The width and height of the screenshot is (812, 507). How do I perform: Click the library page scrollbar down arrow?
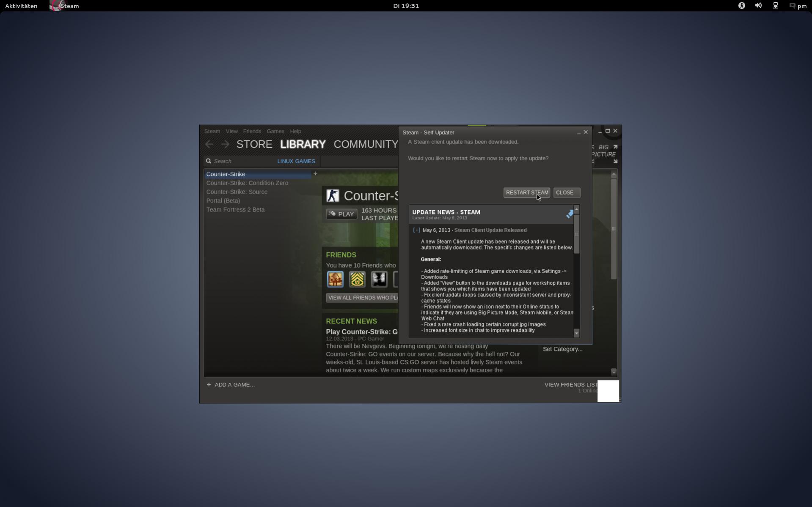click(x=614, y=372)
